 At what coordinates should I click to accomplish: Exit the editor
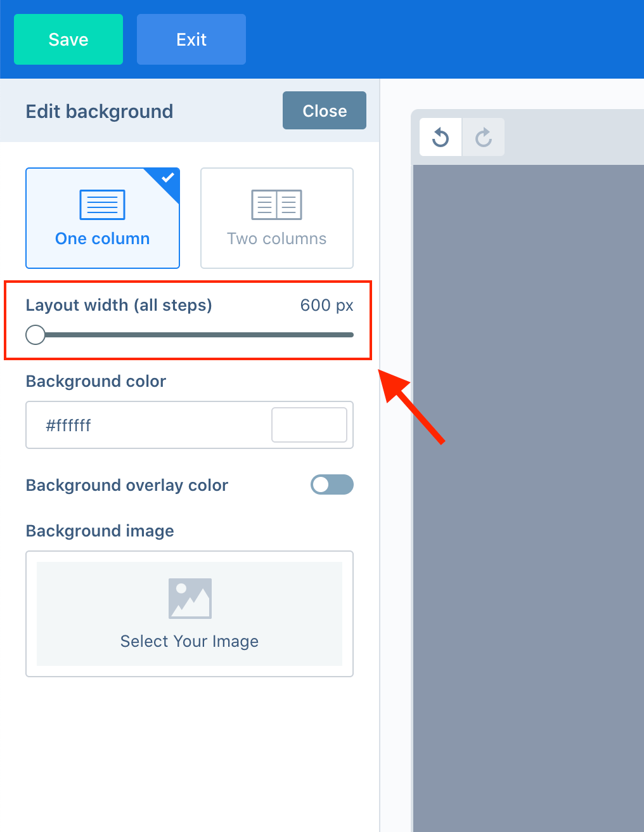click(191, 39)
